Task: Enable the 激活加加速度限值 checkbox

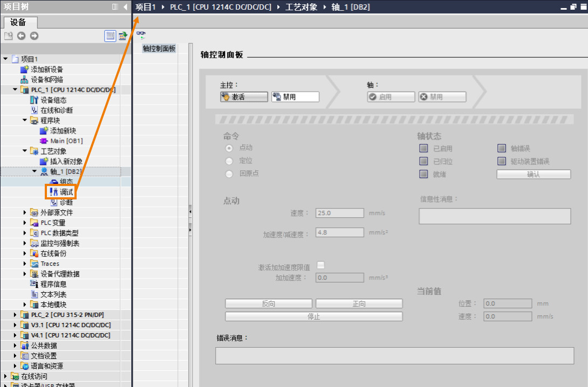Action: [320, 265]
